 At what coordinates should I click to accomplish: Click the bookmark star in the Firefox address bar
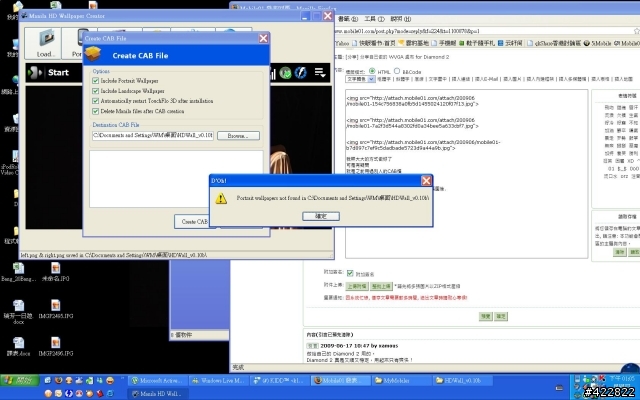pyautogui.click(x=636, y=31)
